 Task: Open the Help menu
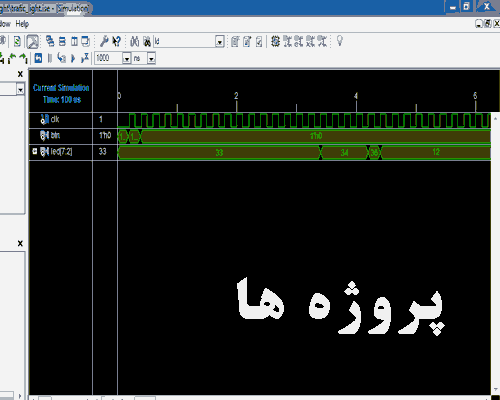click(22, 24)
